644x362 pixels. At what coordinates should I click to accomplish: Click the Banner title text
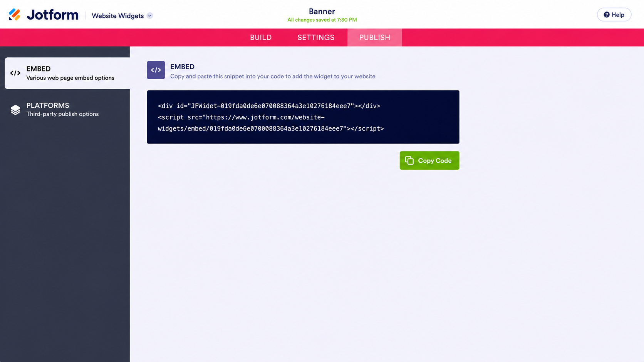pyautogui.click(x=322, y=11)
